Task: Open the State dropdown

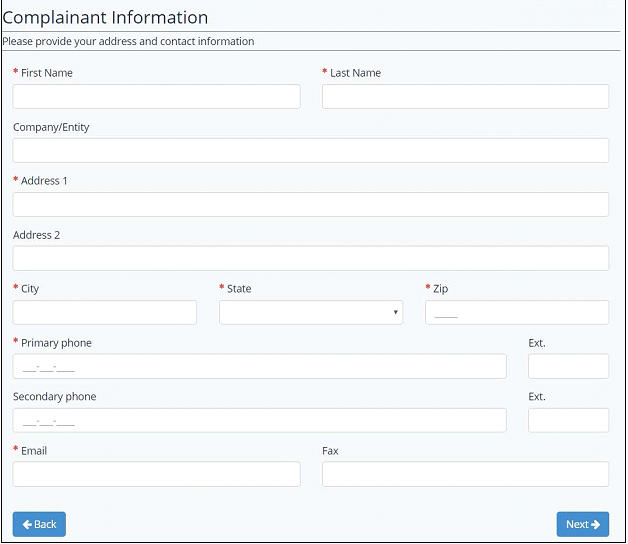Action: pos(311,313)
